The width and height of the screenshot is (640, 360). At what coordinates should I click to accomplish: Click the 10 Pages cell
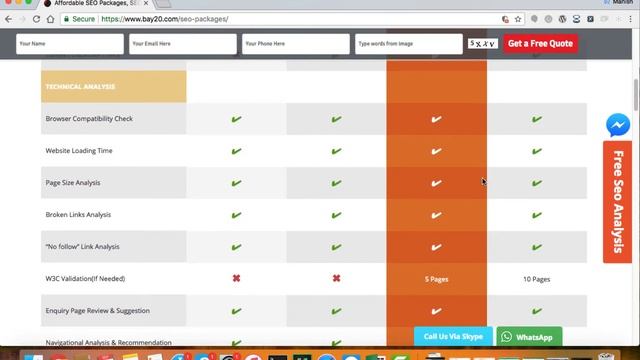[x=536, y=279]
